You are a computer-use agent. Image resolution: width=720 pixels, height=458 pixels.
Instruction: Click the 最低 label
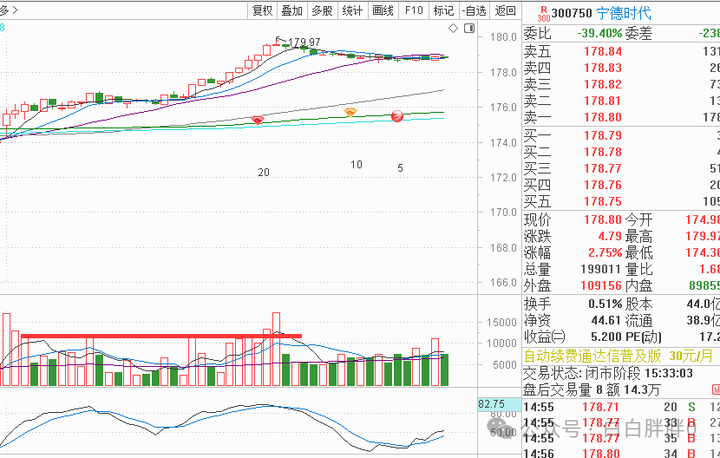[639, 253]
